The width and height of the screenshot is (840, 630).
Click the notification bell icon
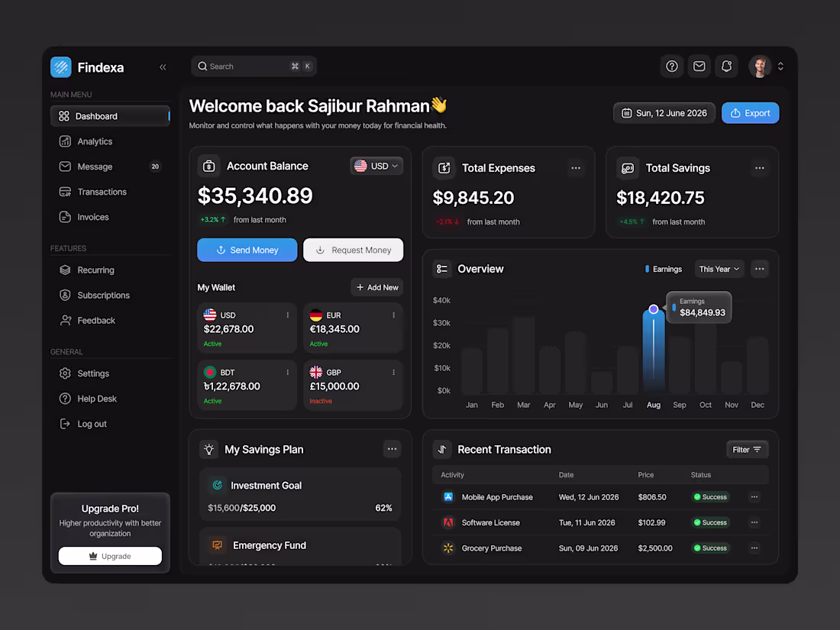(726, 66)
